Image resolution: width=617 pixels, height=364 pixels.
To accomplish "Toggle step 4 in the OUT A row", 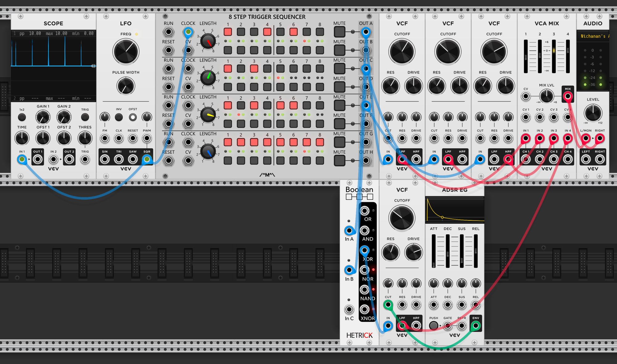I will pyautogui.click(x=267, y=32).
